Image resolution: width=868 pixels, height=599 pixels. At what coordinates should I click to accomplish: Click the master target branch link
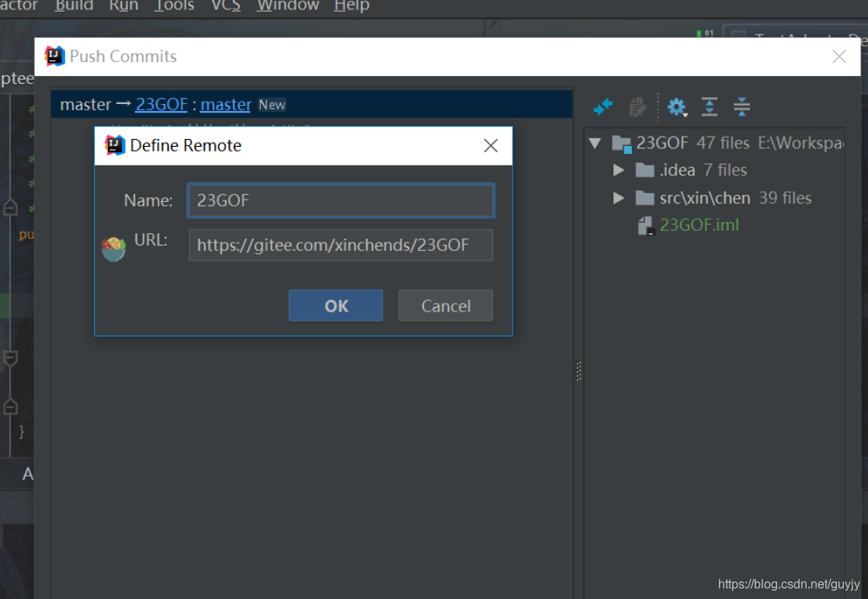pyautogui.click(x=226, y=104)
